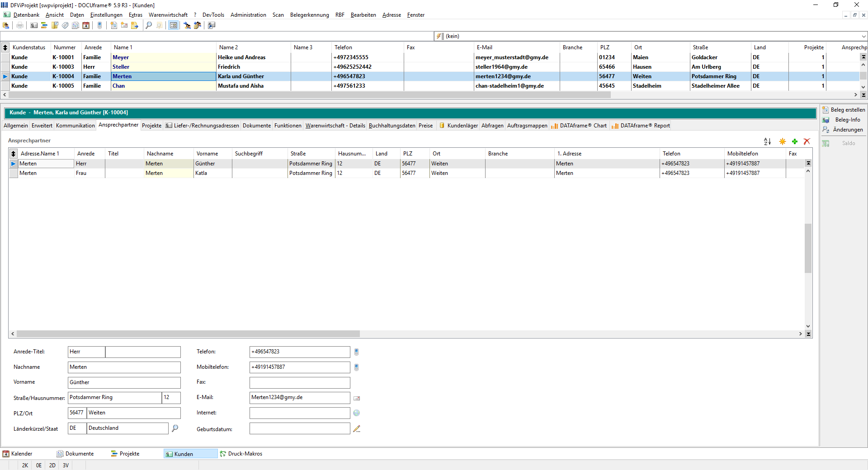
Task: Open the Warenwirtschaft menu
Action: [x=168, y=15]
